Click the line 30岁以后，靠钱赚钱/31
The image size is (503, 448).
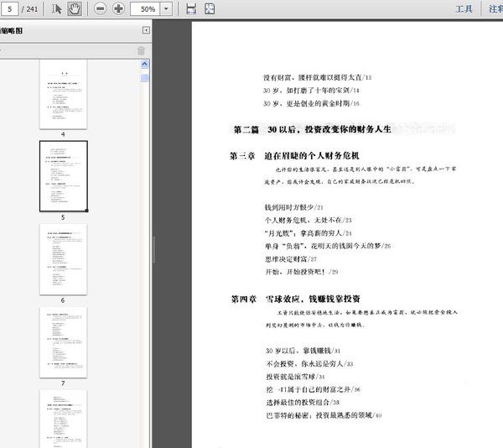click(303, 351)
